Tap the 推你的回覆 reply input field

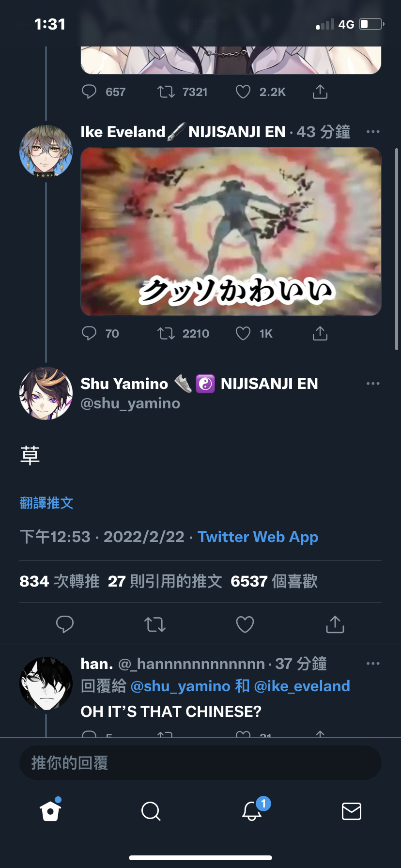tap(200, 763)
